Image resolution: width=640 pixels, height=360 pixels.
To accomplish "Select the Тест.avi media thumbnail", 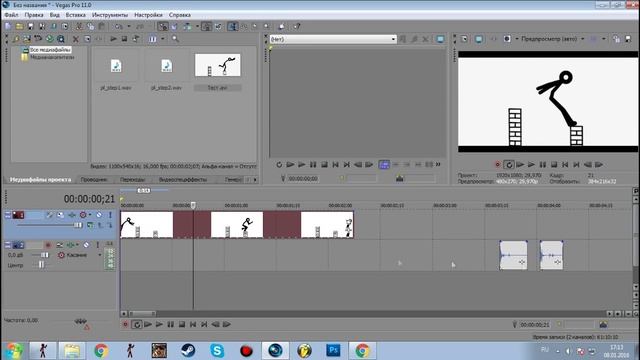I will tap(218, 65).
